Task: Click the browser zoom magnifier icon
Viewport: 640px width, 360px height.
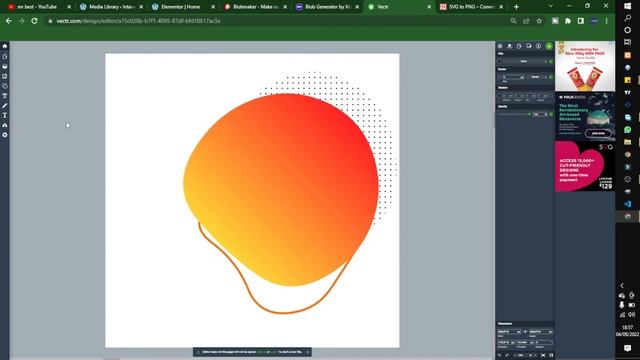Action: point(513,21)
